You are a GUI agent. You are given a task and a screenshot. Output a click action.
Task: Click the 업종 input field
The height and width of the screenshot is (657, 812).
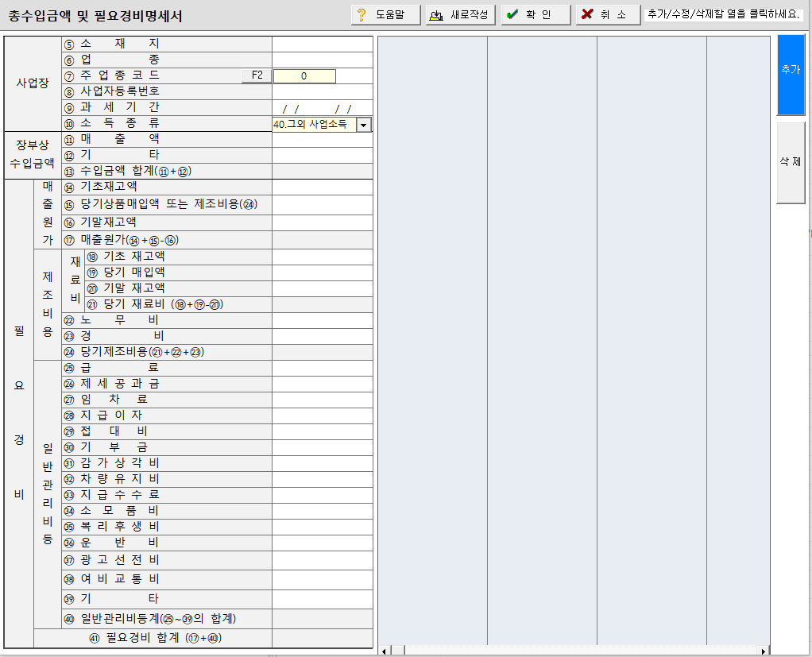coord(322,60)
